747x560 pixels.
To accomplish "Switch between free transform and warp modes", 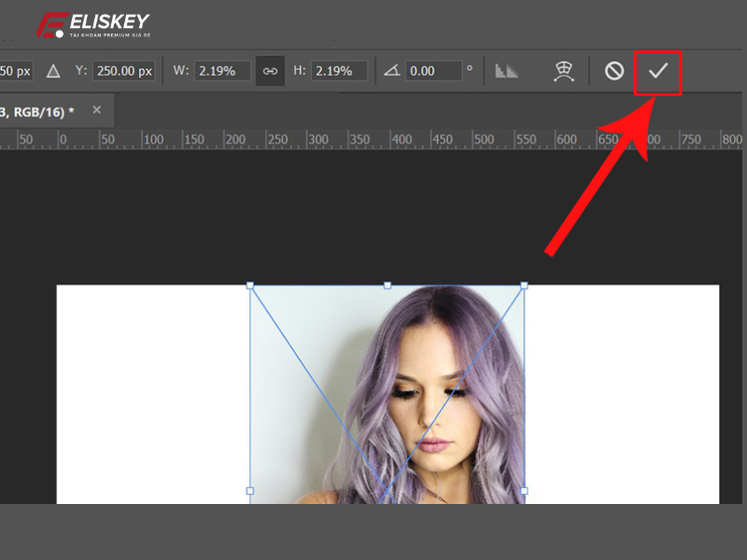I will click(564, 71).
